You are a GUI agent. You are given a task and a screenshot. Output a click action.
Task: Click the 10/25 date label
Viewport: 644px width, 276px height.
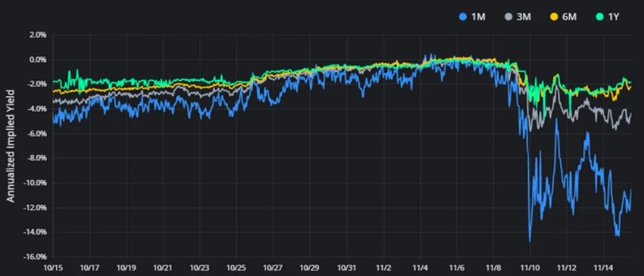(x=237, y=267)
